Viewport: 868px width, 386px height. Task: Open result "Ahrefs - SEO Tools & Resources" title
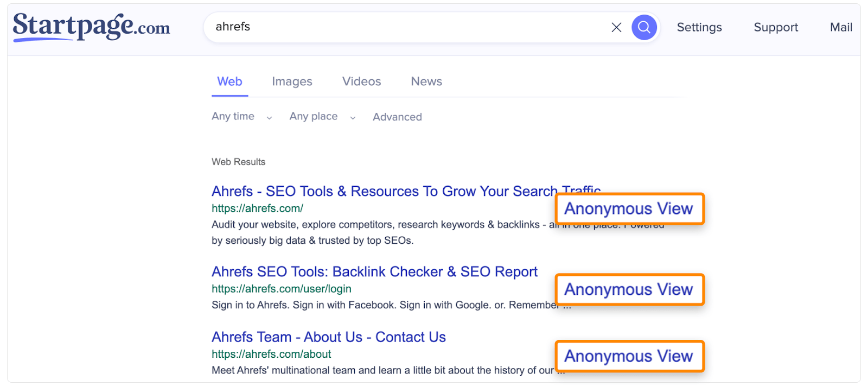[406, 191]
